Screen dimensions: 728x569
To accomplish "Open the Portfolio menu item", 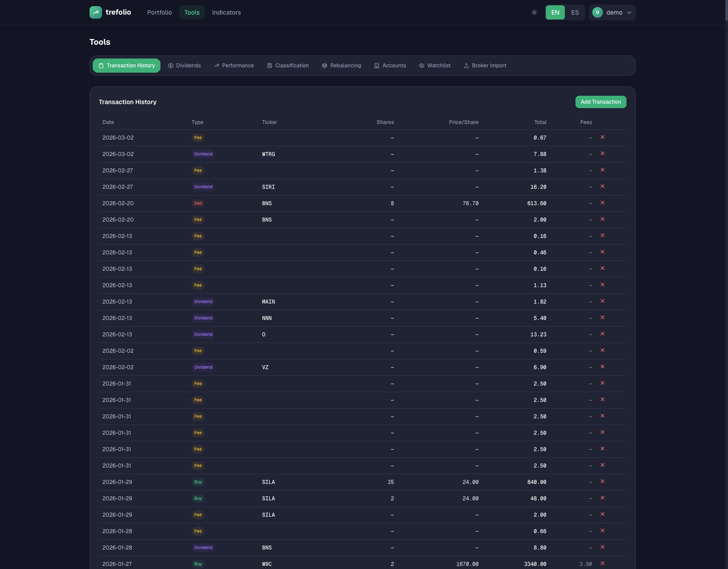I will (x=159, y=12).
